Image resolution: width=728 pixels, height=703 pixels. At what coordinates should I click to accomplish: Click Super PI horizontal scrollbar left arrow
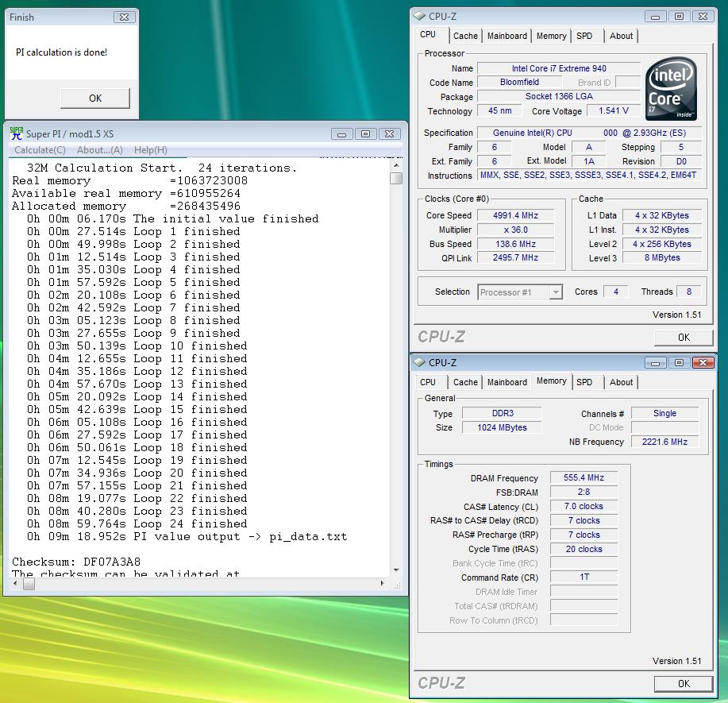click(x=15, y=584)
